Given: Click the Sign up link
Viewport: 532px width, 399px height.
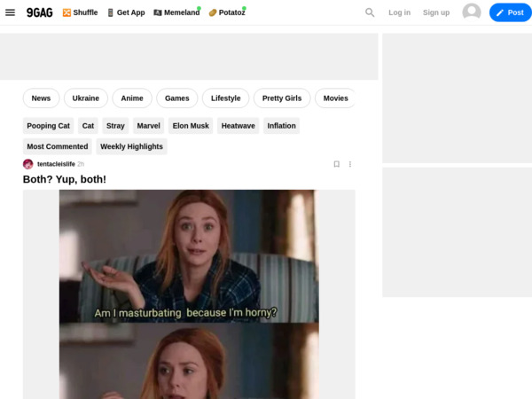Looking at the screenshot, I should [x=436, y=12].
